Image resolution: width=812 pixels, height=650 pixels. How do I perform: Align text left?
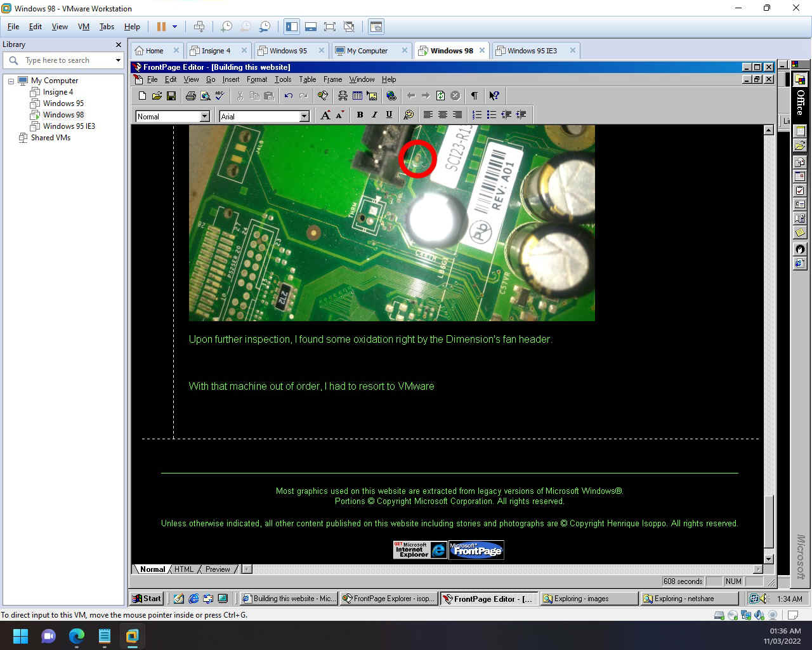pyautogui.click(x=428, y=115)
